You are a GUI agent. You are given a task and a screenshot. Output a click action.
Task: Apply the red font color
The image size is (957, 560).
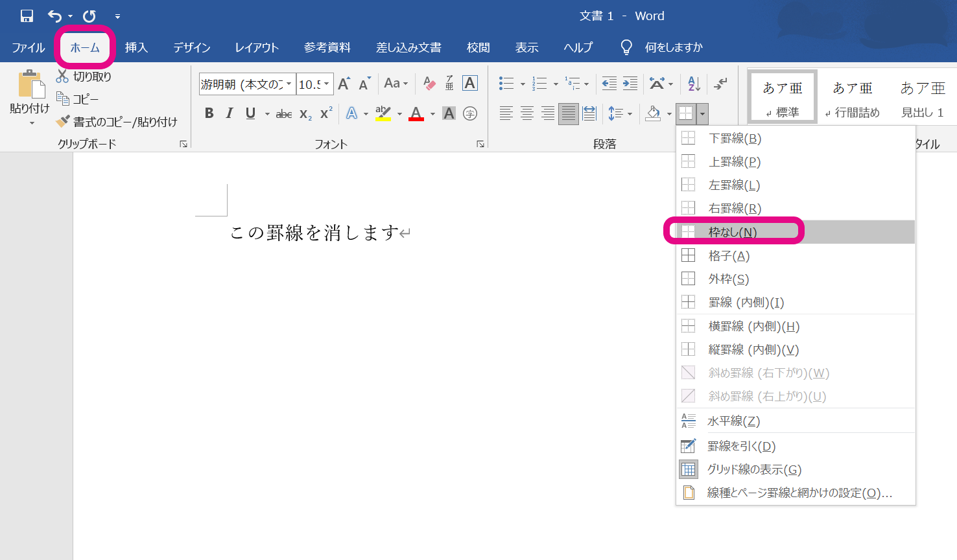click(416, 113)
